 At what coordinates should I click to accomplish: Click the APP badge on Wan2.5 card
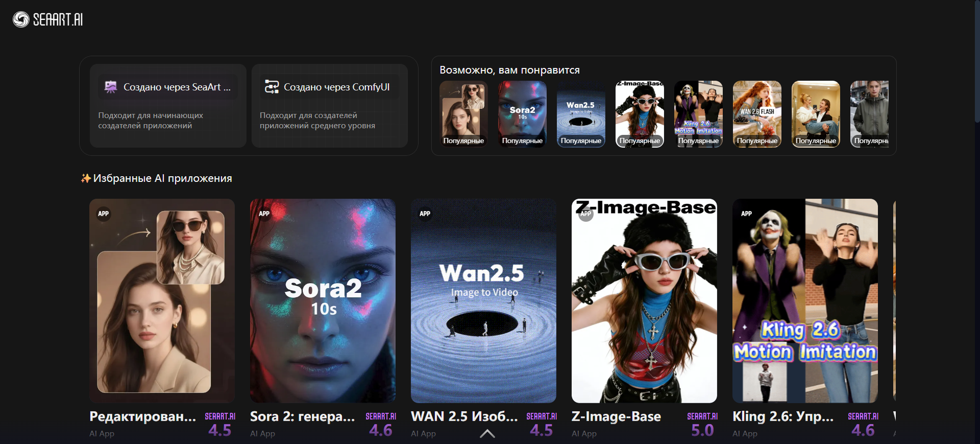425,214
